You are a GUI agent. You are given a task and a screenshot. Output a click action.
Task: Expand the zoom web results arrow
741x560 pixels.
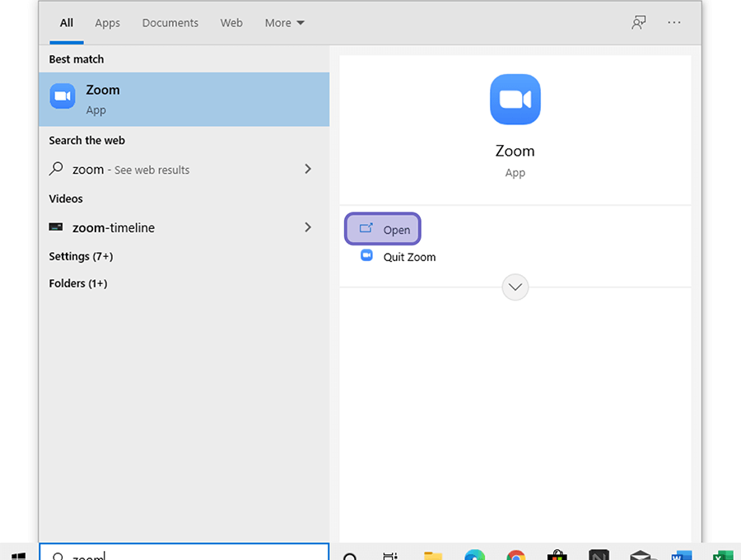[x=308, y=169]
